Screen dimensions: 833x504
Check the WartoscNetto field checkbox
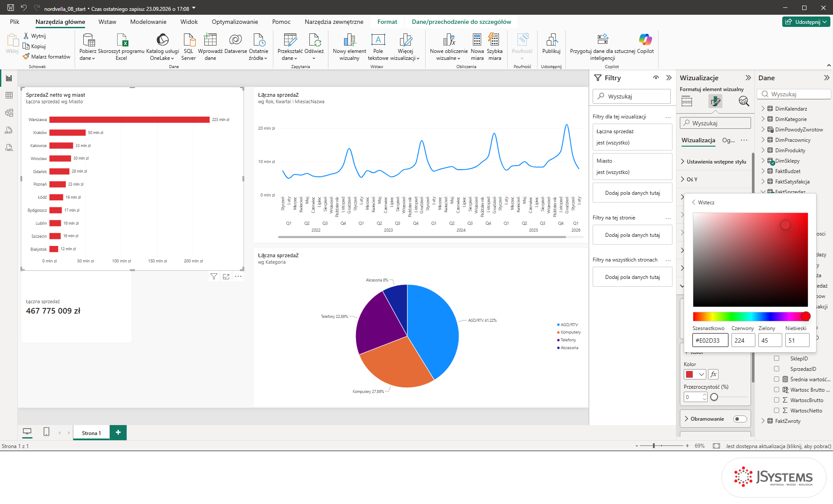point(777,410)
